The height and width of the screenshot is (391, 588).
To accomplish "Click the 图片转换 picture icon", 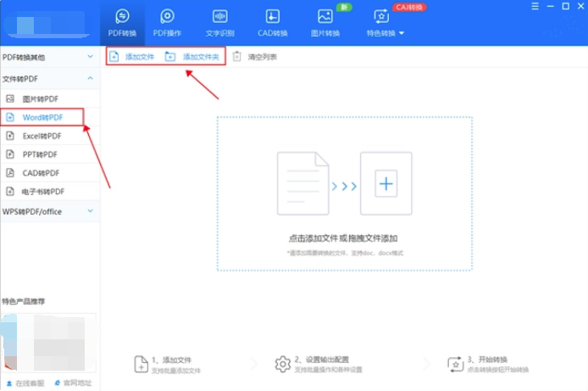I will click(325, 16).
